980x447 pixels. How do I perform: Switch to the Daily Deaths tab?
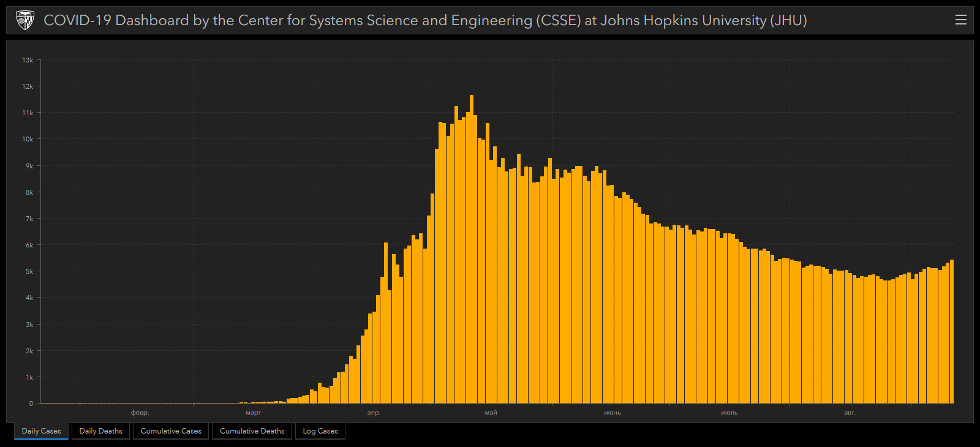[x=100, y=431]
